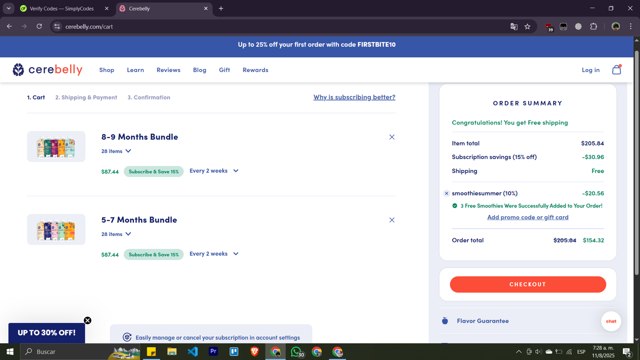Click Add promo code or gift card
640x360 pixels.
(x=528, y=217)
